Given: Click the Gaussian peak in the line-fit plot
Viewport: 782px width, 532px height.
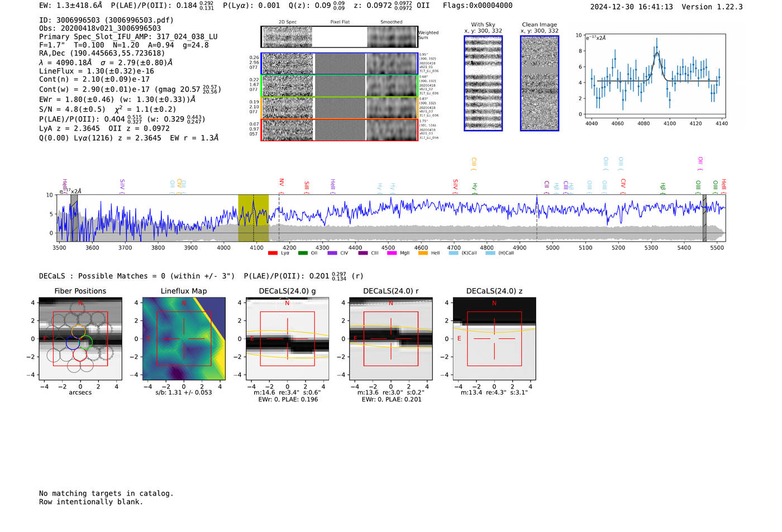Looking at the screenshot, I should pos(657,53).
